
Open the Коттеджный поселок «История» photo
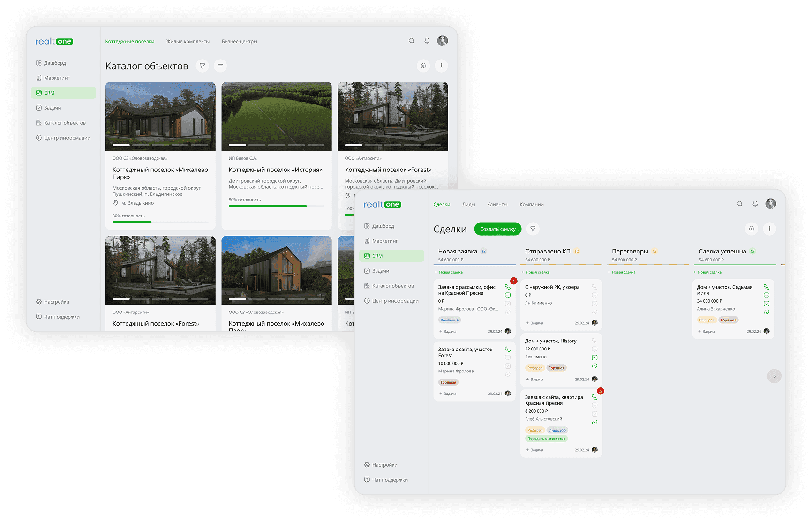tap(276, 116)
